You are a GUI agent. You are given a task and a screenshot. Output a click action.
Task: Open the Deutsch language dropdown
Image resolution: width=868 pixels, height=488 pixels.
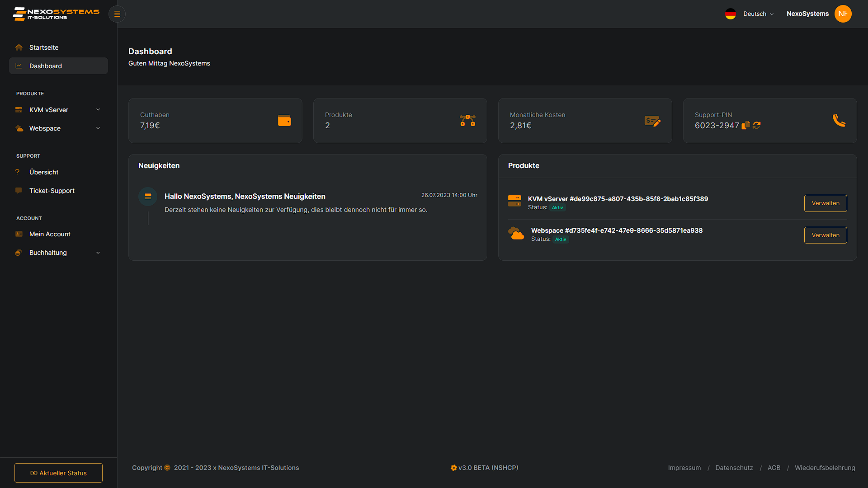pos(758,14)
